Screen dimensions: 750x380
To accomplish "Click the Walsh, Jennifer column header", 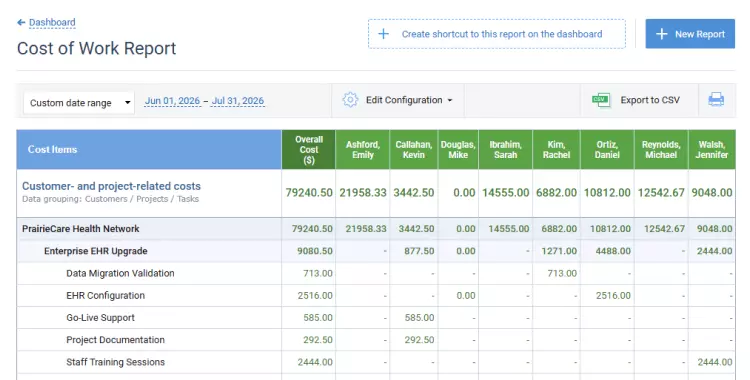I will (x=712, y=149).
